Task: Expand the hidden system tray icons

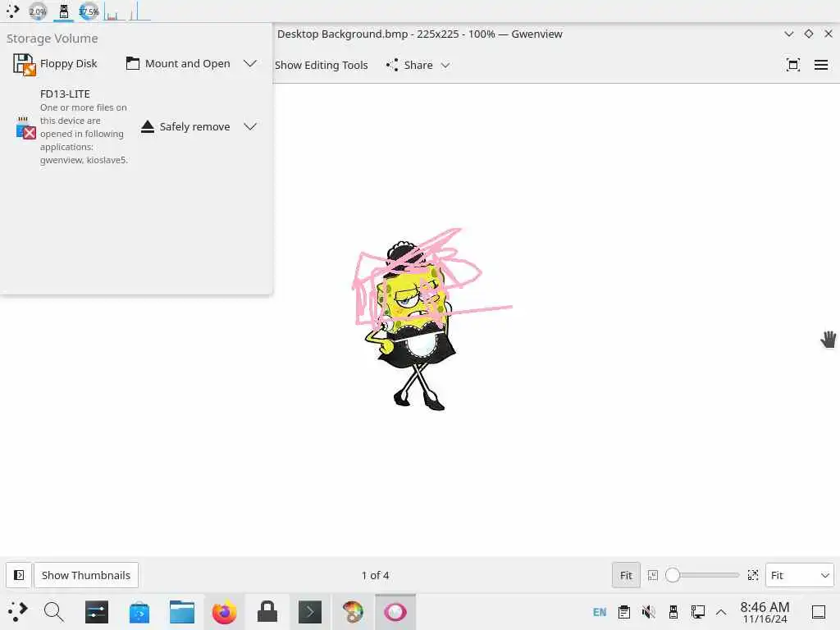Action: [x=721, y=612]
